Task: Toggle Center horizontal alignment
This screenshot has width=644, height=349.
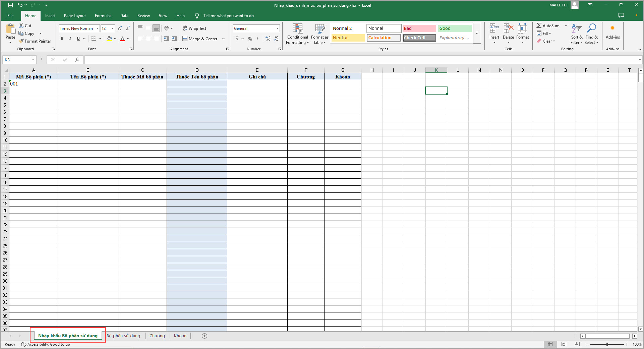Action: pos(148,39)
